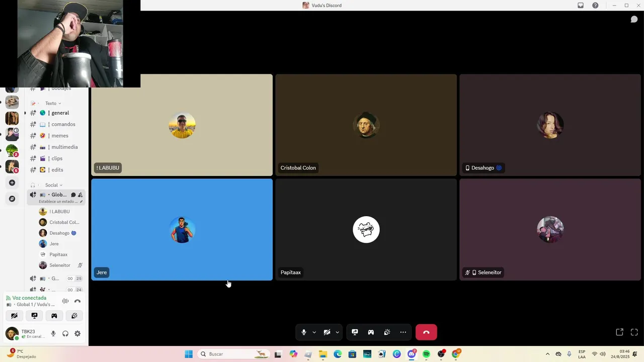This screenshot has width=644, height=362.
Task: Open the general text channel
Action: coord(56,113)
